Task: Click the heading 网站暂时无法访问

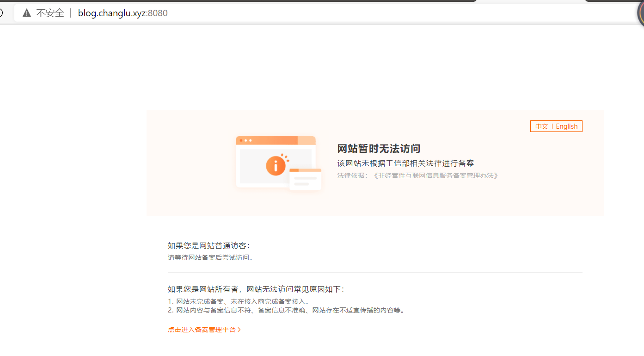Action: (x=379, y=149)
